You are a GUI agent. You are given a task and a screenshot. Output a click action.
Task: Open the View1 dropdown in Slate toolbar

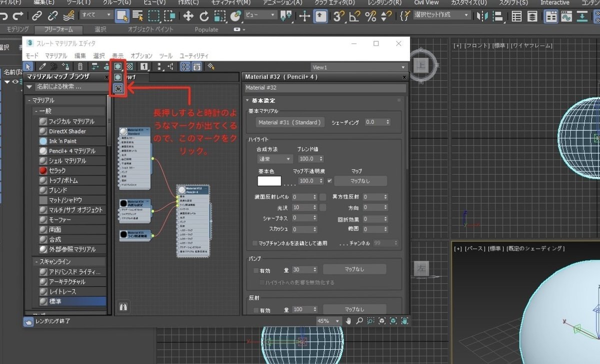[358, 67]
